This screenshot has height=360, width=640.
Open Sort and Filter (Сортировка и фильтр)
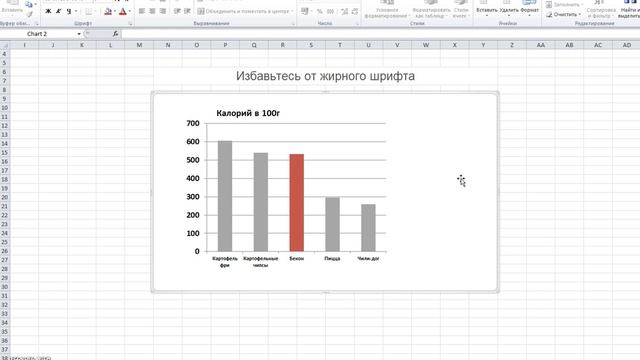(601, 9)
